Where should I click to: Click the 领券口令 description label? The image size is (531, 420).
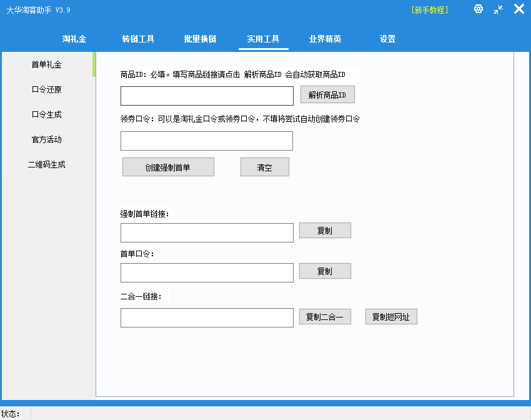pyautogui.click(x=240, y=119)
